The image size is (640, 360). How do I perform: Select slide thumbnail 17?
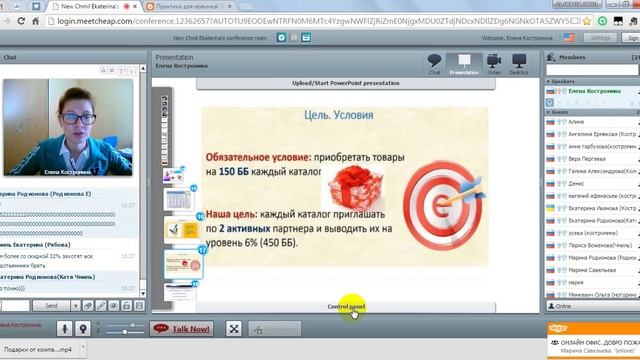click(x=183, y=264)
